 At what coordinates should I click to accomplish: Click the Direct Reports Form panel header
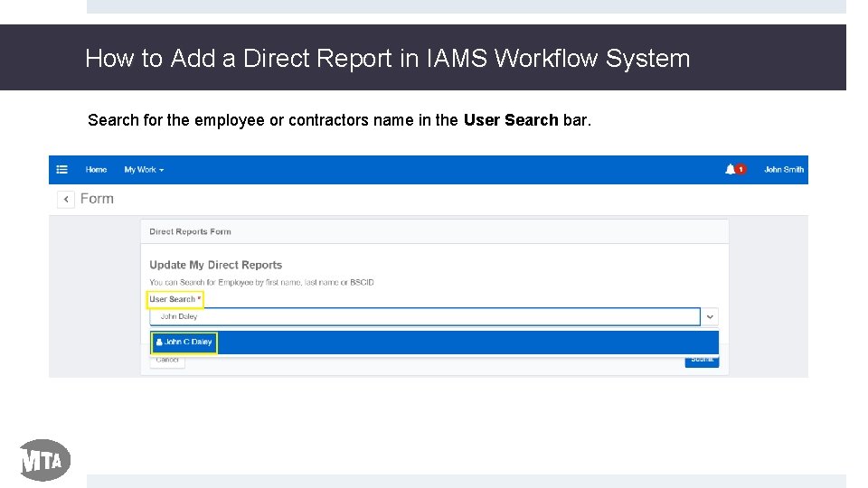(435, 231)
